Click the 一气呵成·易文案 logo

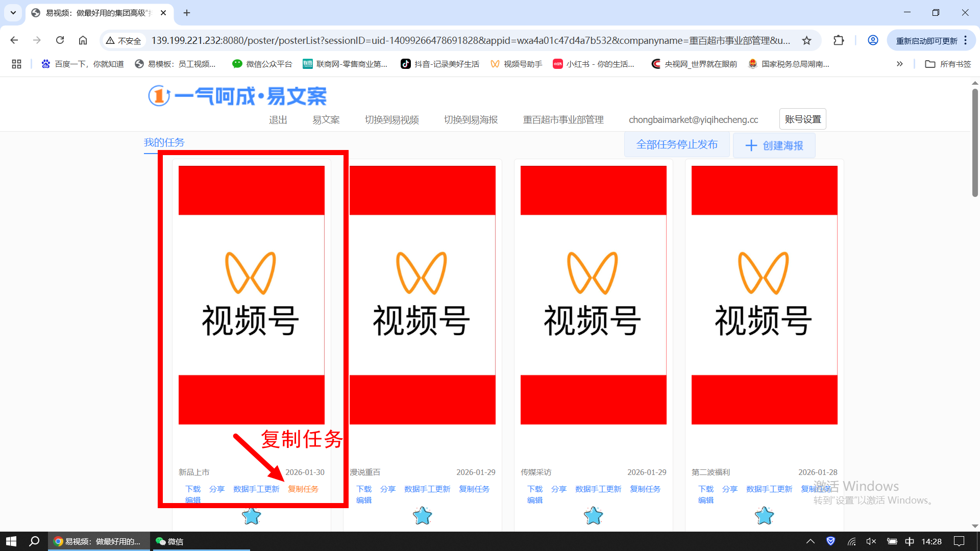[x=237, y=96]
